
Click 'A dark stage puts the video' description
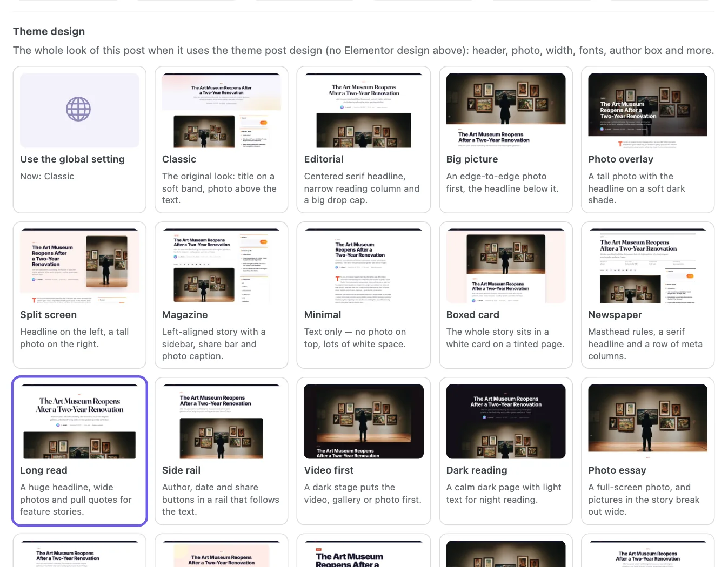point(363,494)
